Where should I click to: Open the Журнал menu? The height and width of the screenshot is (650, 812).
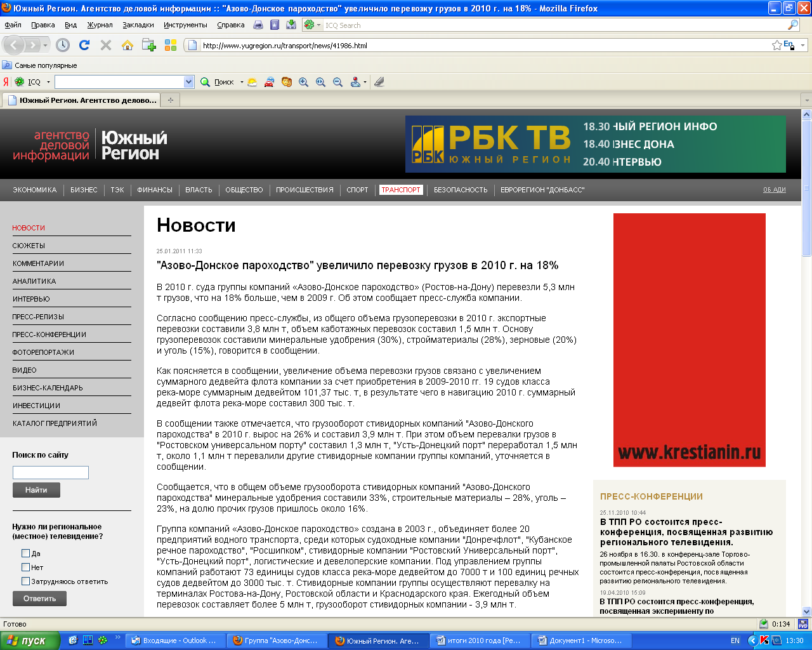tap(100, 25)
